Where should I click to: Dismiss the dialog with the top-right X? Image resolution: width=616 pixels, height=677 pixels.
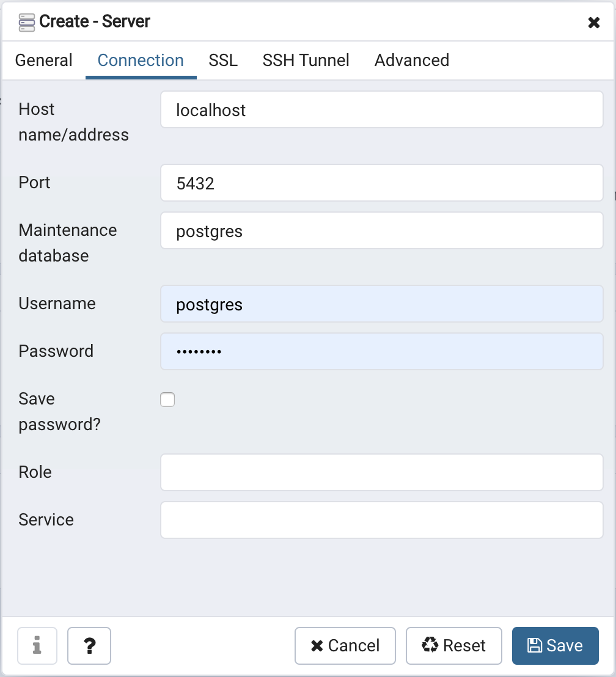(x=593, y=22)
